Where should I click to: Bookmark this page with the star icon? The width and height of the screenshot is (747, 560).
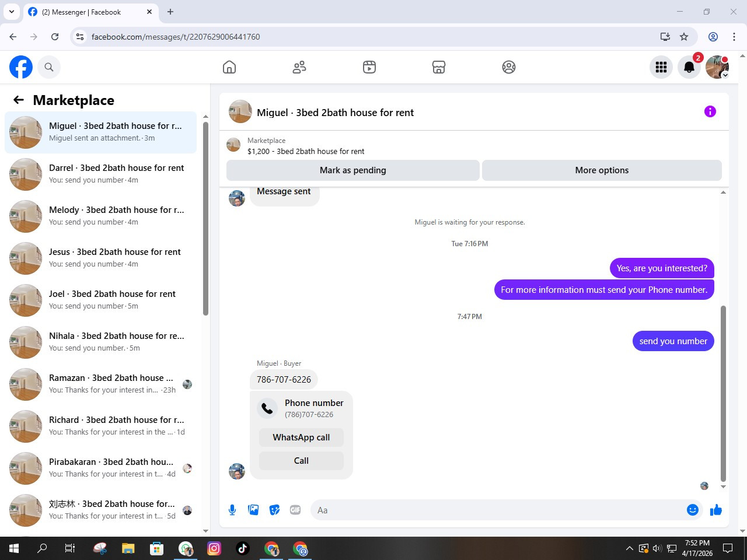tap(684, 37)
